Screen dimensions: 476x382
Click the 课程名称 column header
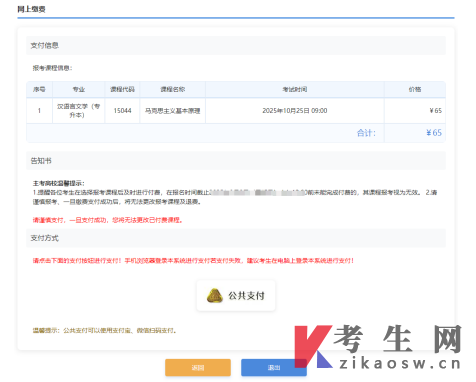tap(173, 89)
